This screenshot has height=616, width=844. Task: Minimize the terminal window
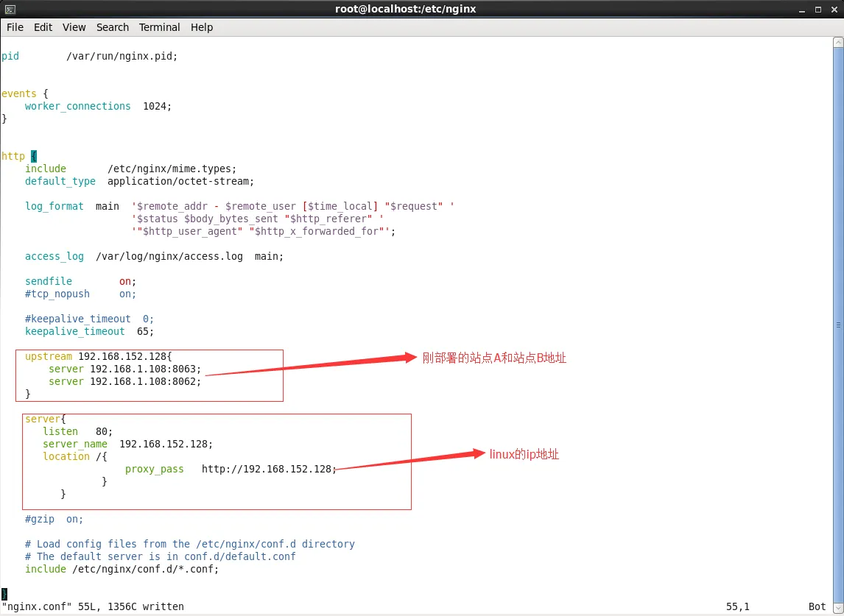coord(801,10)
